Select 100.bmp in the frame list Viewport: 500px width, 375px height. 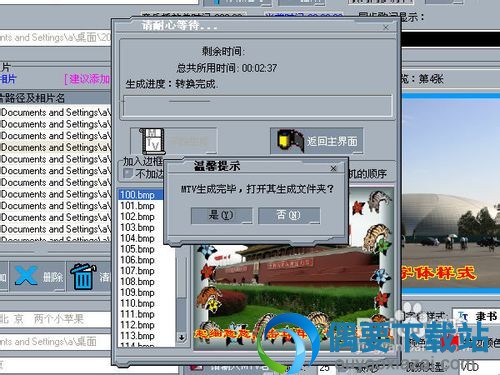(141, 195)
